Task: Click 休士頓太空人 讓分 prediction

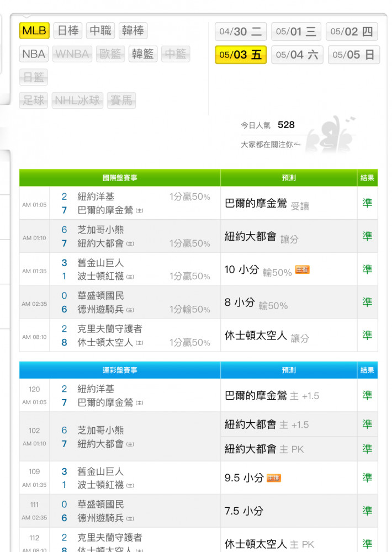Action: [267, 336]
